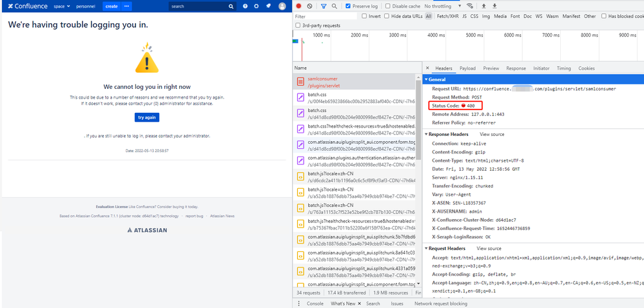The image size is (644, 308).
Task: Check Hide data URLs checkbox
Action: coord(387,16)
